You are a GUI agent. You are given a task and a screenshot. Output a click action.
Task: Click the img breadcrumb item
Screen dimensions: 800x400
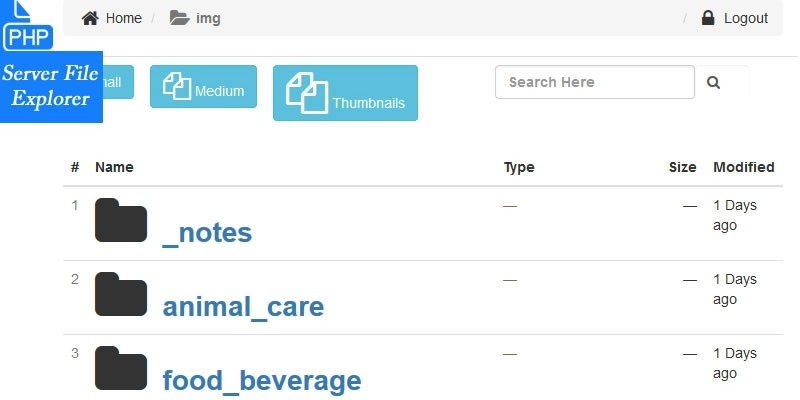(208, 18)
